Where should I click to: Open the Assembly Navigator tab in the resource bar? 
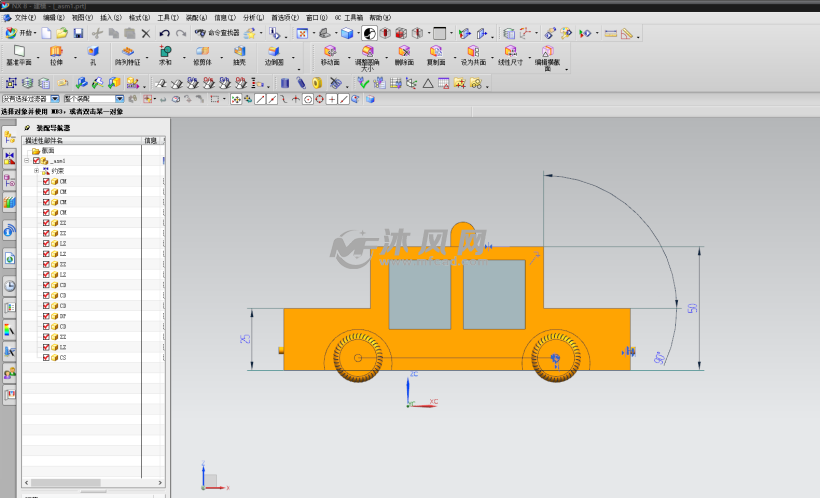tap(9, 138)
